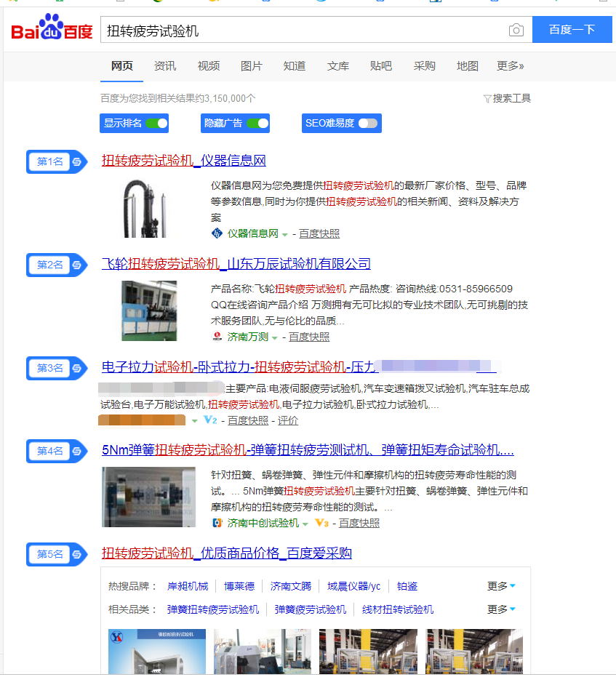Viewport: 616px width, 677px height.
Task: Click 济南中创试验机 site favicon
Action: click(217, 523)
